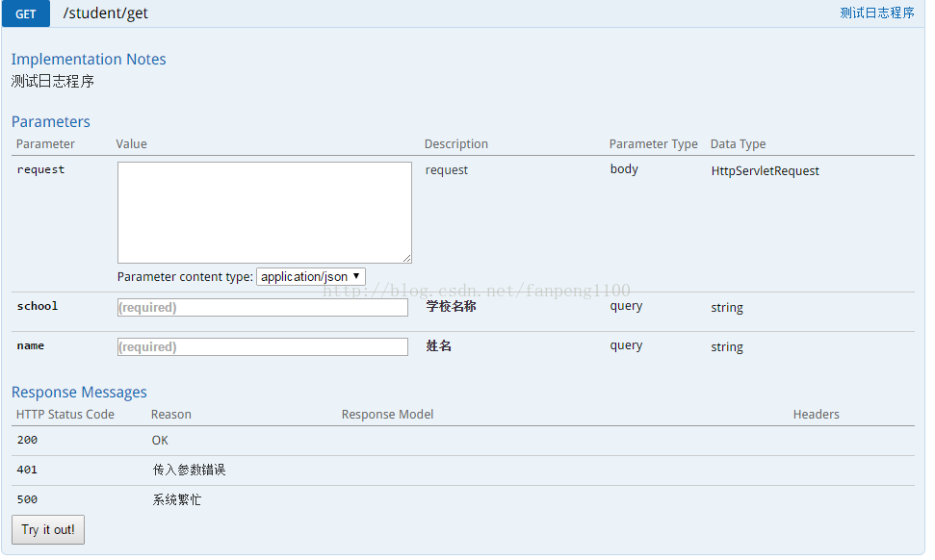The height and width of the screenshot is (560, 935).
Task: Click the GET method badge
Action: coord(26,13)
